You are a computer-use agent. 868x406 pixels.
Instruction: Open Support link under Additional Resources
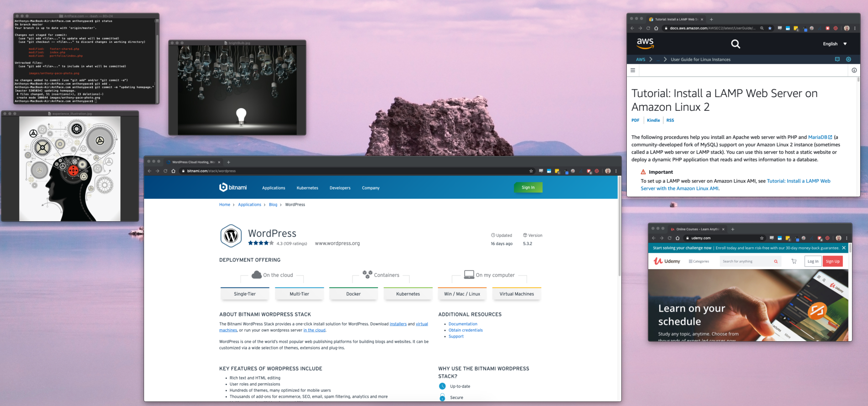(x=456, y=337)
